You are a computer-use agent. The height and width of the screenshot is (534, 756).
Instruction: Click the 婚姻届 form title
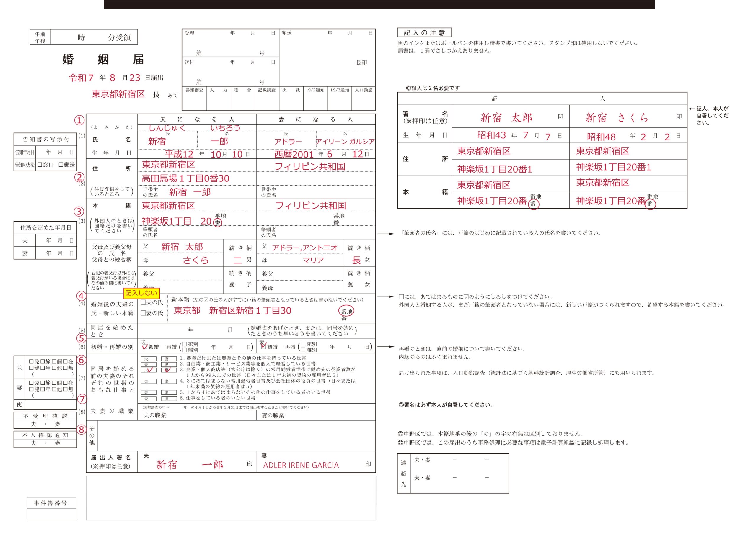tap(103, 60)
